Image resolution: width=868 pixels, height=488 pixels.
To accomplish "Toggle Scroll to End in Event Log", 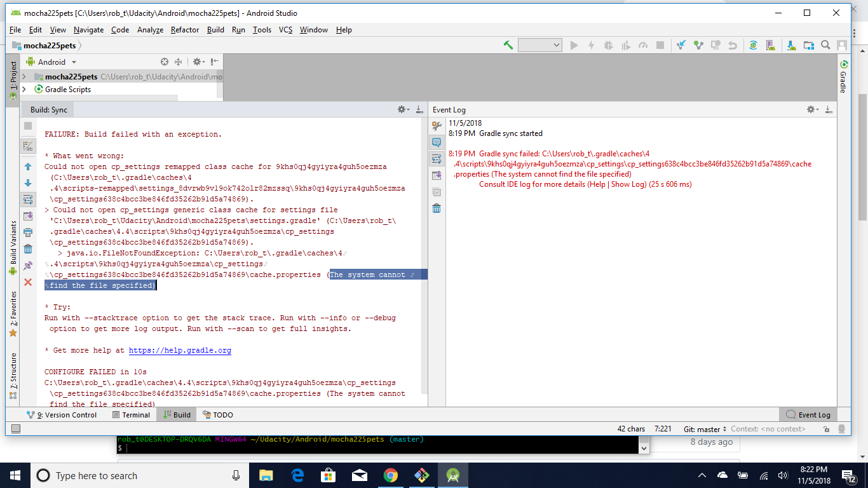I will click(x=437, y=175).
